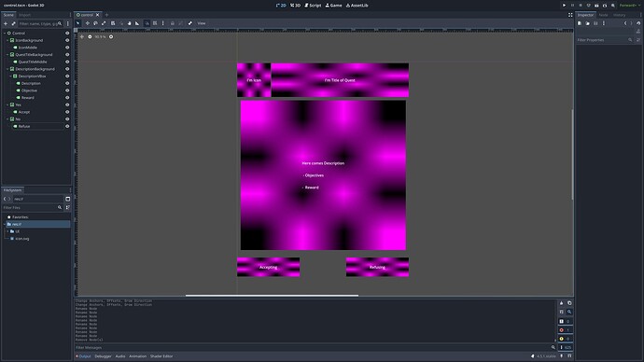Screen dimensions: 644x362
Task: Run the project with play button
Action: pyautogui.click(x=564, y=6)
